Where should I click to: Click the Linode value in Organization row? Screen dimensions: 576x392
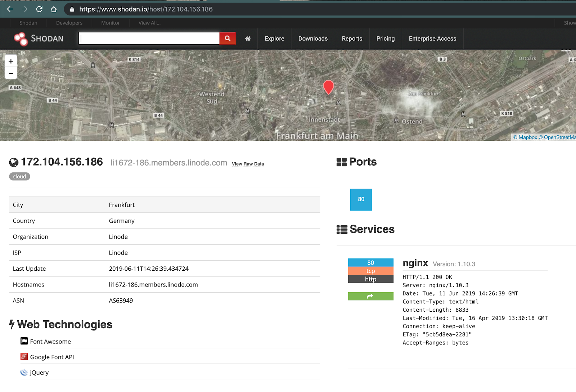coord(118,236)
